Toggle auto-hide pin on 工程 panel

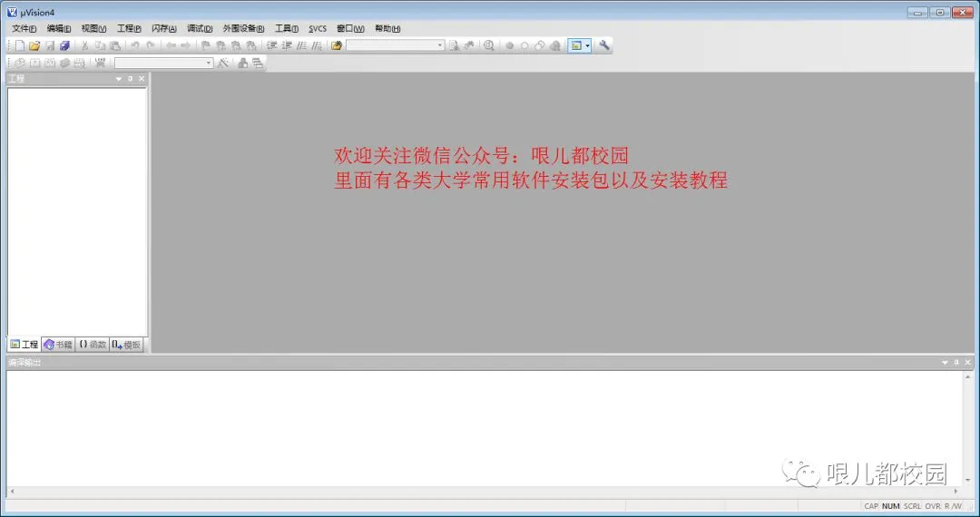point(130,79)
